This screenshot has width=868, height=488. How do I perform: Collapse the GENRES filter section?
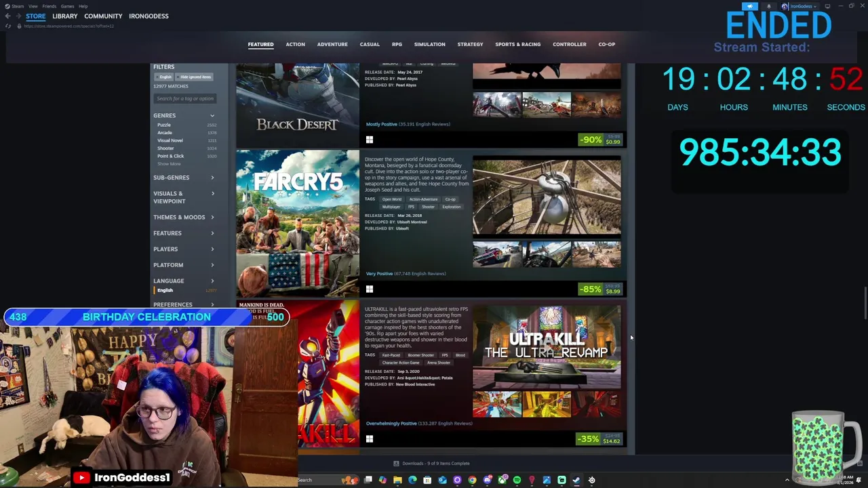(x=184, y=116)
